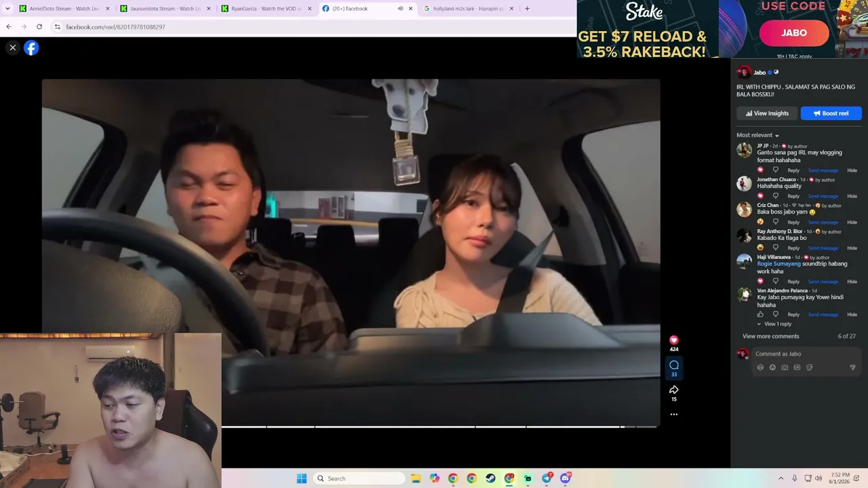The height and width of the screenshot is (488, 868).
Task: Click View Insights button
Action: [767, 113]
